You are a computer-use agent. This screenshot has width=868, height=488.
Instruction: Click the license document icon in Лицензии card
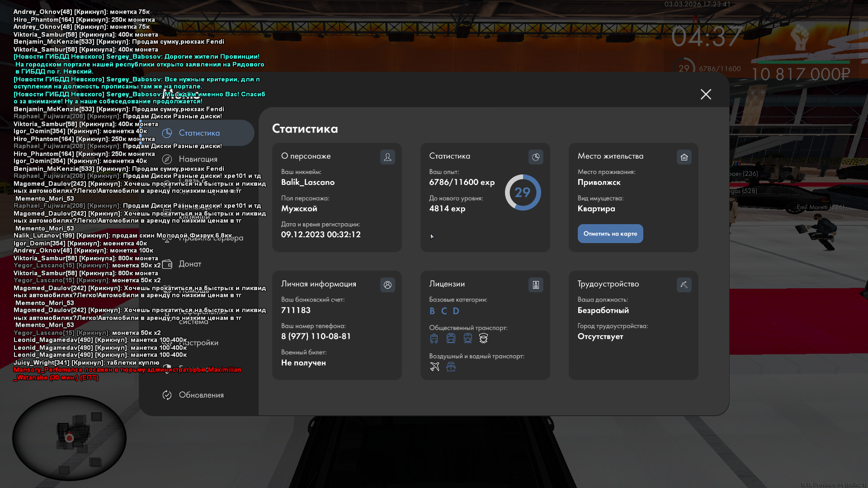[536, 285]
